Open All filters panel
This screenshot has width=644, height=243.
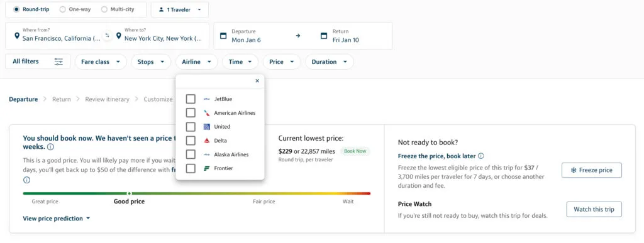(38, 62)
